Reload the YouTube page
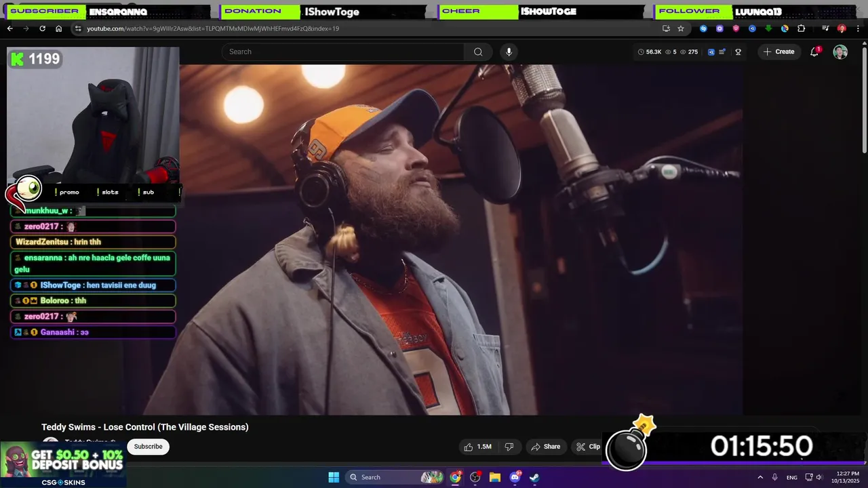The image size is (868, 488). click(42, 28)
